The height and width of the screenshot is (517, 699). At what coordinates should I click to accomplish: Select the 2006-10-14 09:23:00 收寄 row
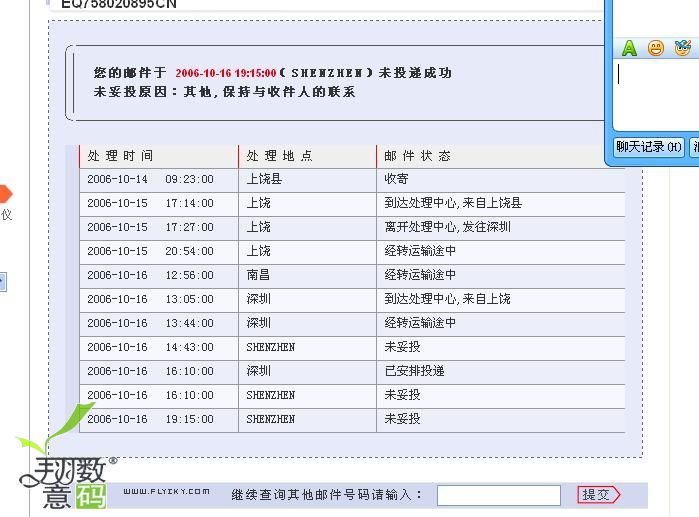tap(350, 180)
